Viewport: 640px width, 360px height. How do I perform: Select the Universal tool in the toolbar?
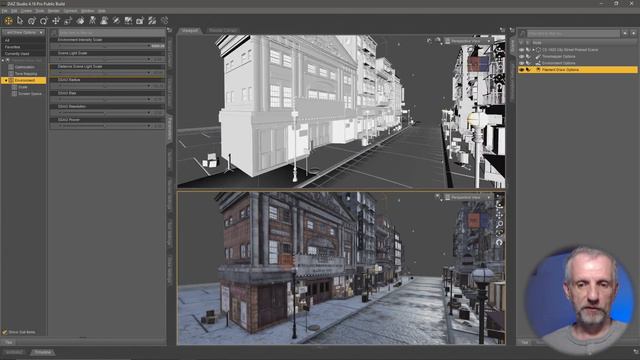click(8, 20)
